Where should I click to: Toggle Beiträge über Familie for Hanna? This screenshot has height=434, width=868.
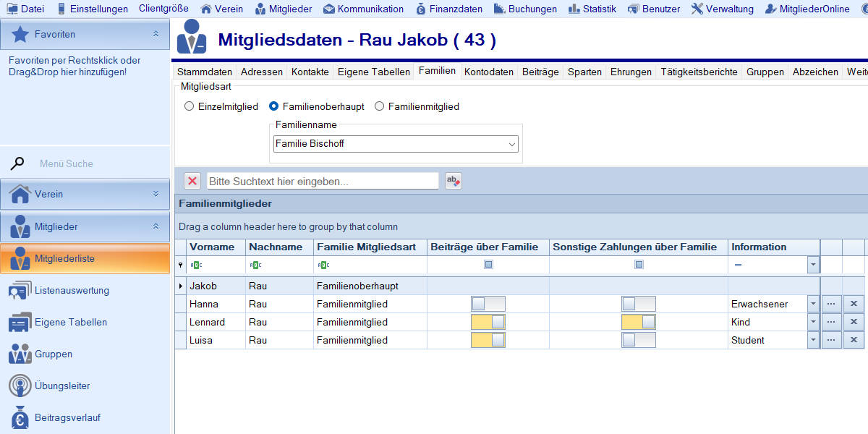click(x=488, y=304)
